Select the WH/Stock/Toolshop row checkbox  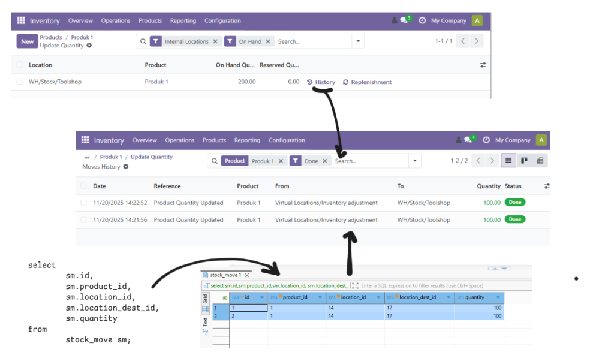pyautogui.click(x=20, y=82)
